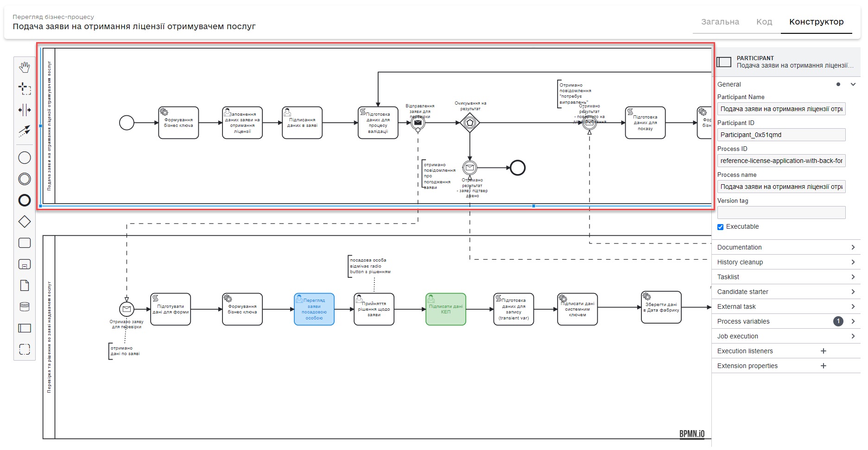Screen dimensions: 868x450
Task: Select the send message event 'Відправлення заяви'
Action: click(418, 123)
